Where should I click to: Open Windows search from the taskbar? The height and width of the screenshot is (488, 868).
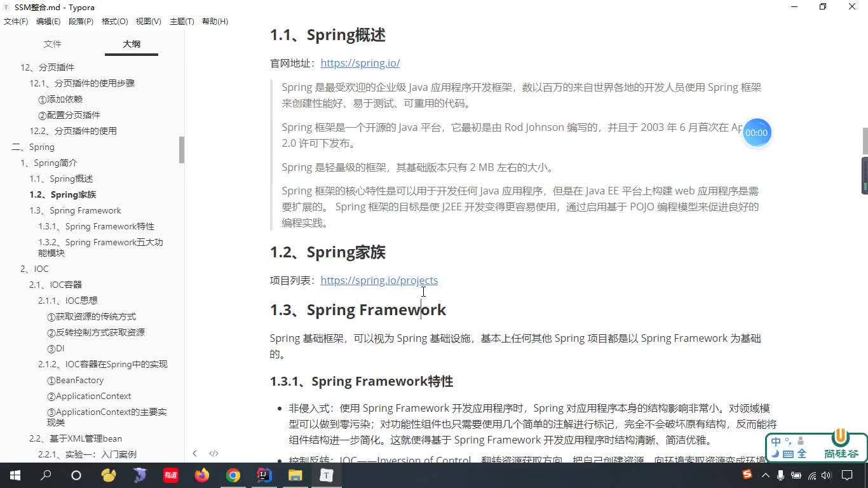(46, 475)
